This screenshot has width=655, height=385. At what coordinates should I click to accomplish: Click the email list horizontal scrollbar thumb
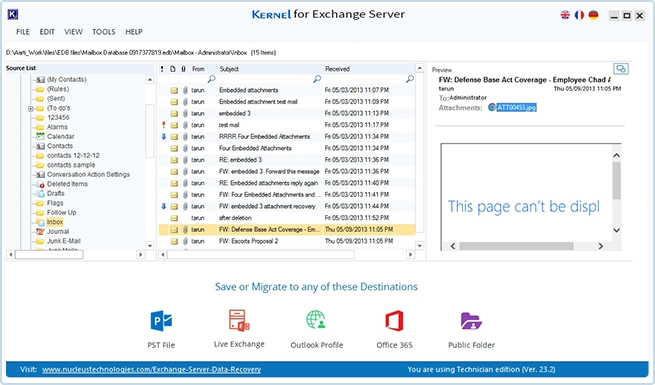261,254
